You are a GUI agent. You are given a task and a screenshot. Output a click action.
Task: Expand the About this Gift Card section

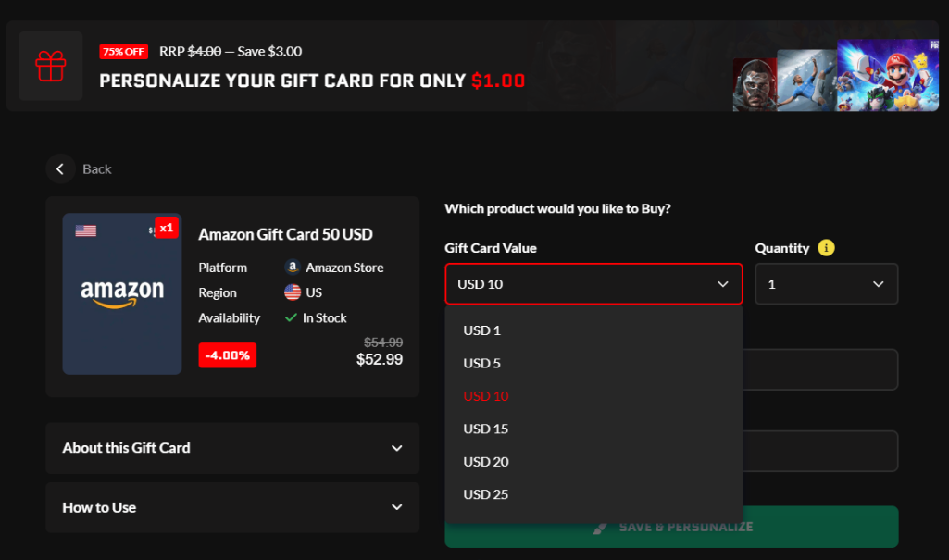point(232,448)
